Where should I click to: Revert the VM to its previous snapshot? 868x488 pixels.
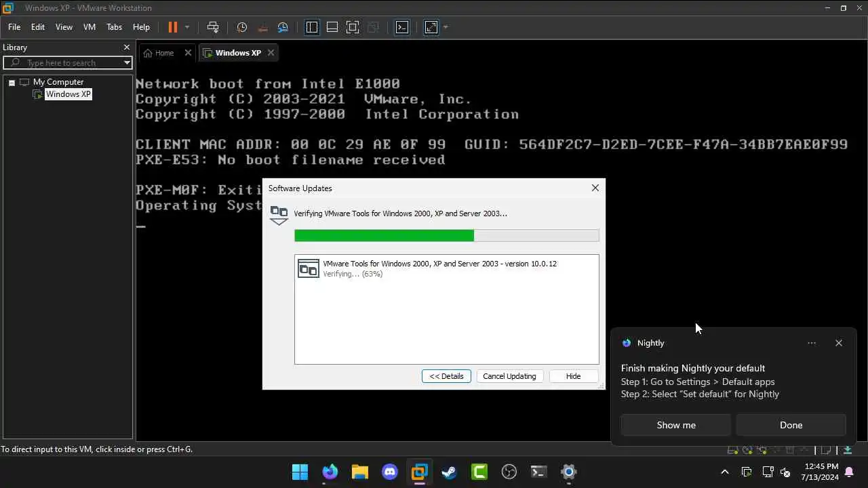click(262, 27)
